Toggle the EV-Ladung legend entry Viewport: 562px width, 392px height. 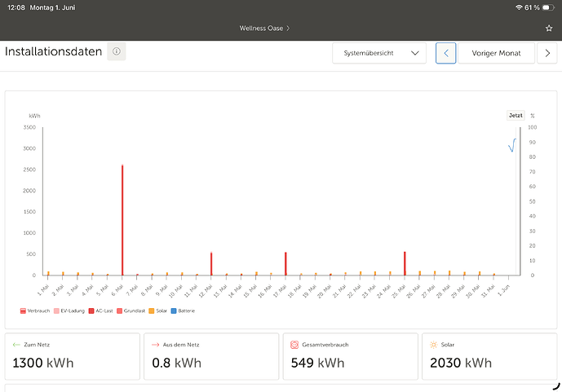point(69,311)
